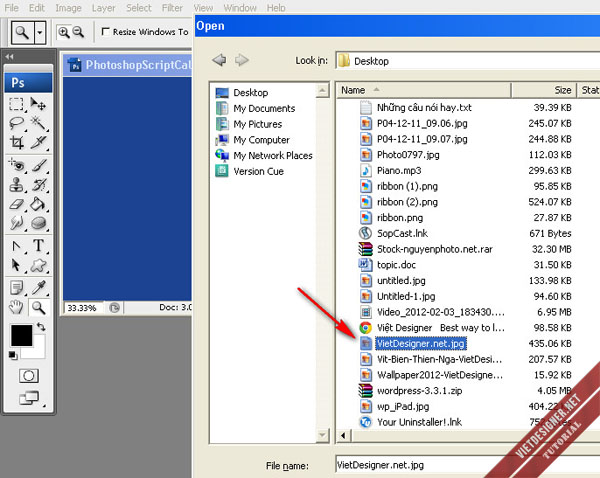Screen dimensions: 600x478
Task: Select the Smudge tool
Action: pos(16,223)
